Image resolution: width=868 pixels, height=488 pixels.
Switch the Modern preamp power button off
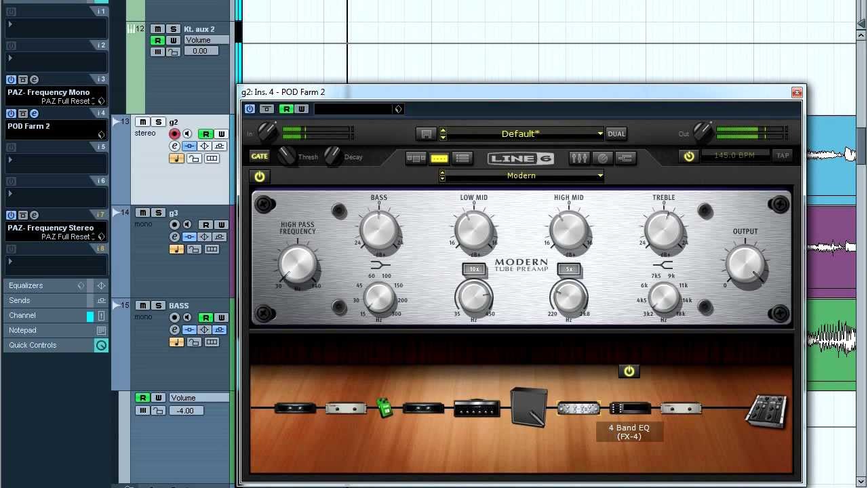(x=259, y=176)
